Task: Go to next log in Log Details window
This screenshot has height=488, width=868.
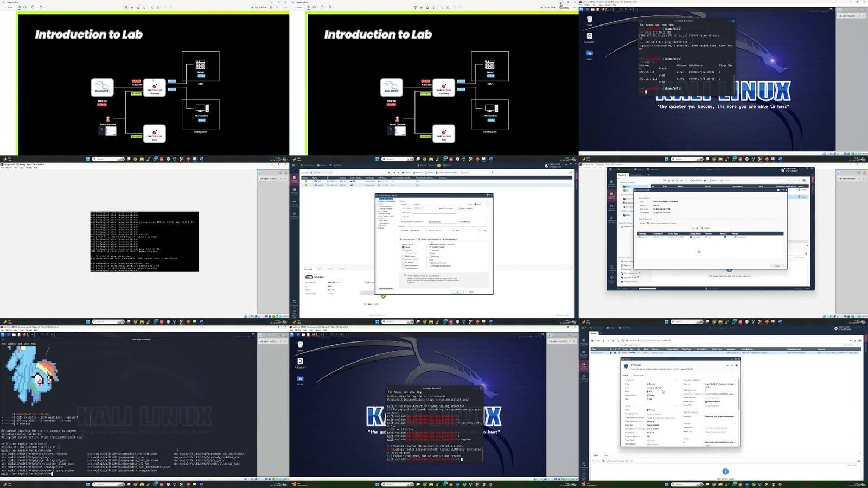Action: point(732,365)
